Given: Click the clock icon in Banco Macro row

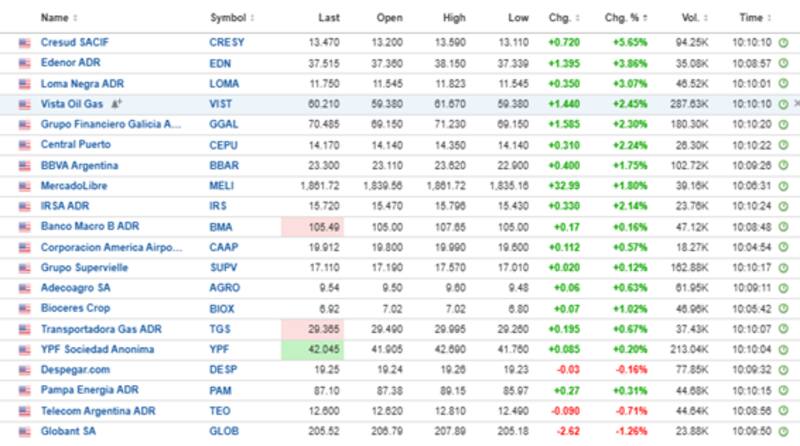Looking at the screenshot, I should (782, 227).
